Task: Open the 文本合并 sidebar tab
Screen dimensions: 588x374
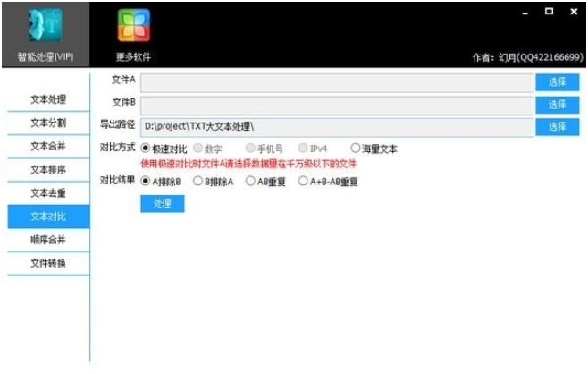Action: coord(48,146)
